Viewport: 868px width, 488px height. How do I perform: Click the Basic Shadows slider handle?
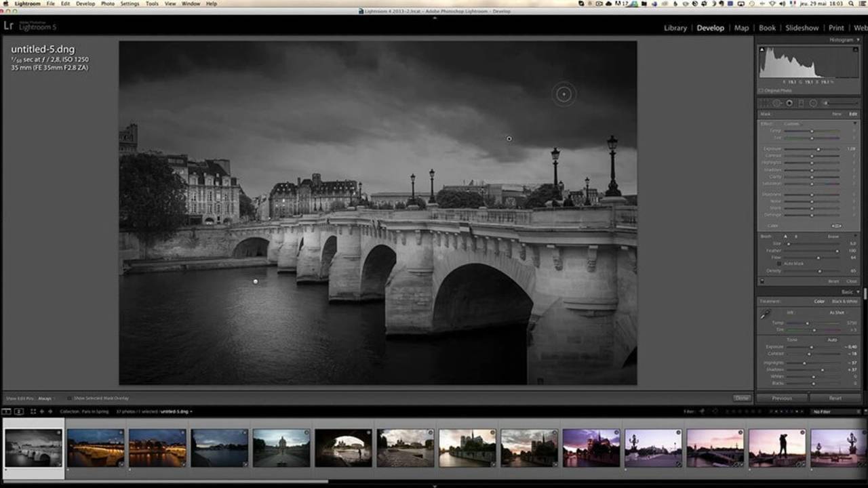tap(823, 370)
